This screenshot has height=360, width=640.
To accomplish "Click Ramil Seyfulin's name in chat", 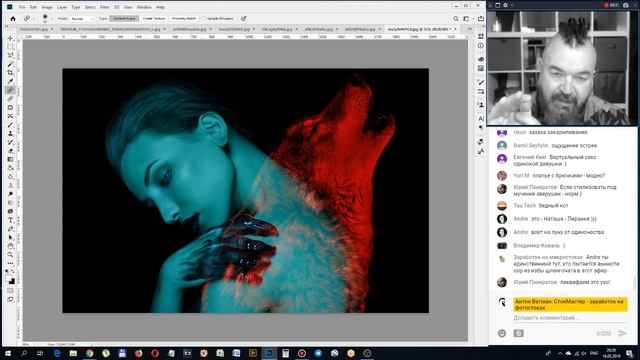I will pyautogui.click(x=531, y=145).
